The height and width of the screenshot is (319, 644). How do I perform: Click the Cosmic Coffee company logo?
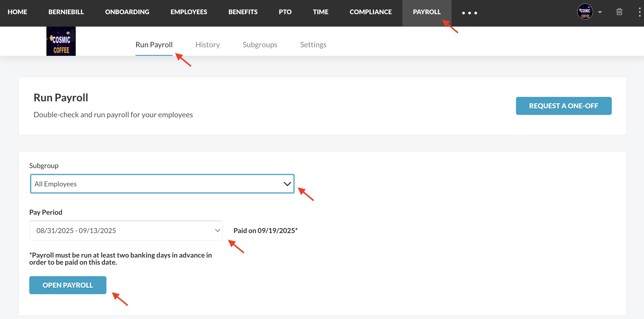click(61, 41)
